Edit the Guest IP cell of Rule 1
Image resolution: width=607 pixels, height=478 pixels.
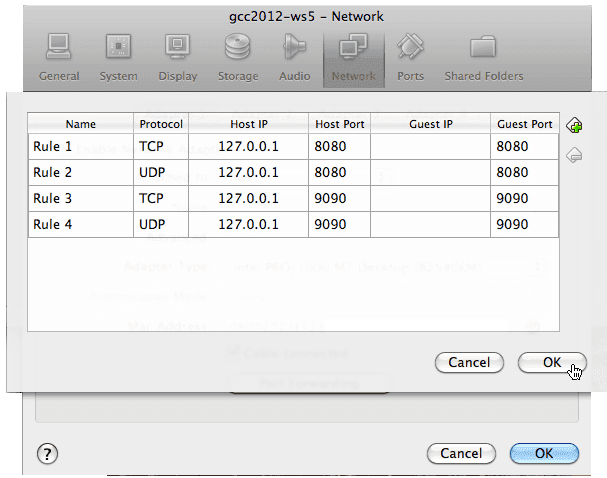[430, 147]
